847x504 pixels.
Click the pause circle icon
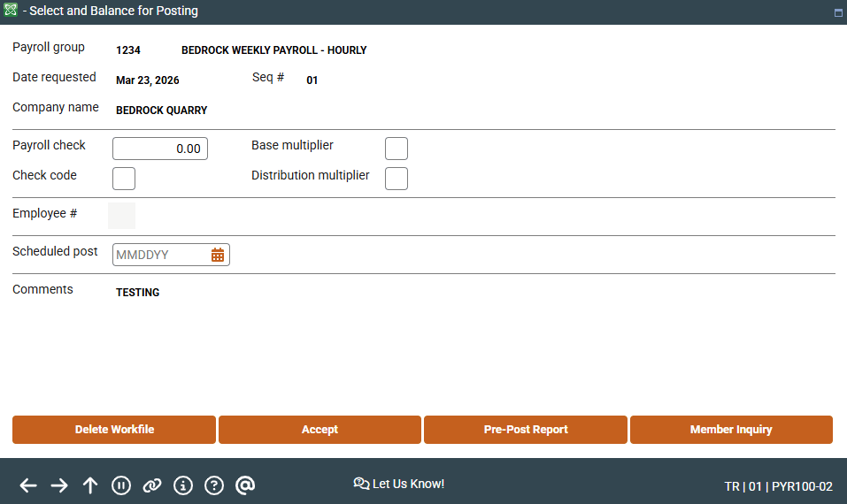tap(121, 485)
